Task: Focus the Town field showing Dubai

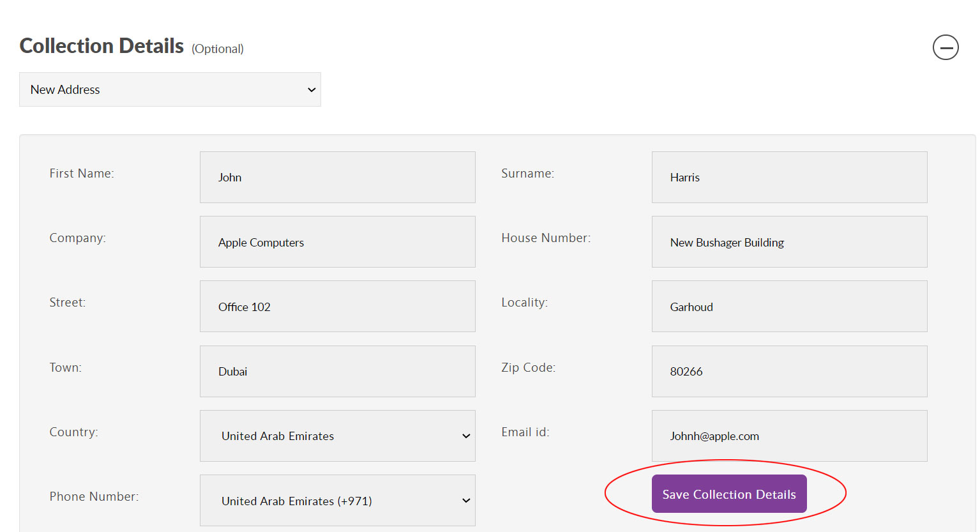Action: 337,372
